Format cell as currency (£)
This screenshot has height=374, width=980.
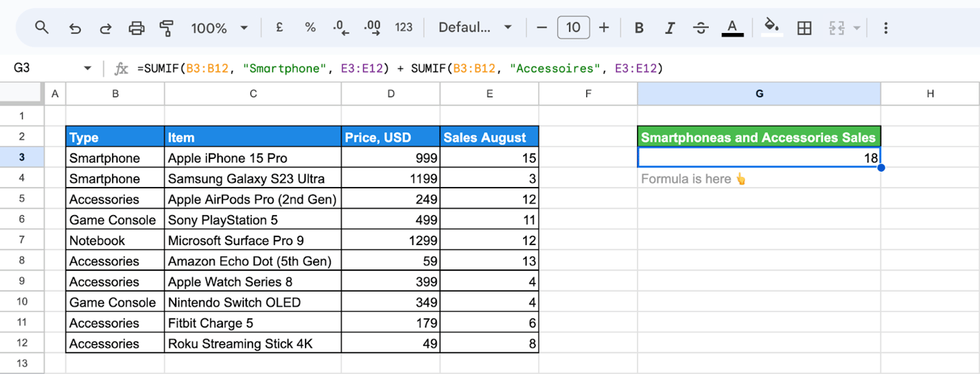click(x=279, y=27)
